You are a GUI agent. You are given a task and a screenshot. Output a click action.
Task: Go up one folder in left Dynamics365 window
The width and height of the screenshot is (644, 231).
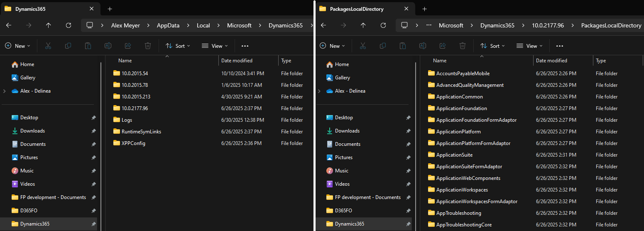click(49, 25)
